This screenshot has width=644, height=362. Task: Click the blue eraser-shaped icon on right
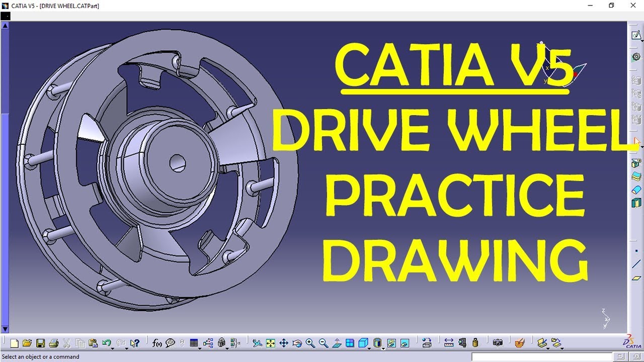coord(636,190)
